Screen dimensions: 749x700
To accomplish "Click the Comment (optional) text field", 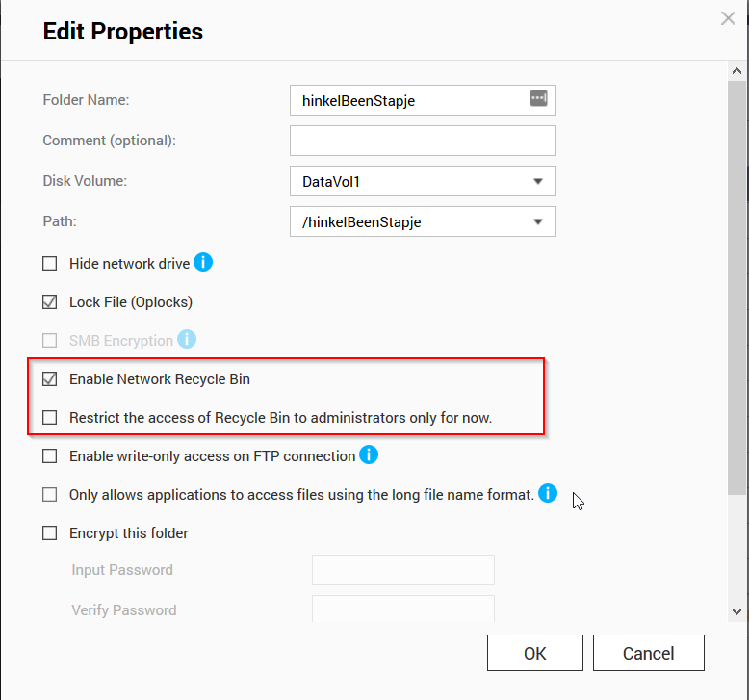I will 423,141.
